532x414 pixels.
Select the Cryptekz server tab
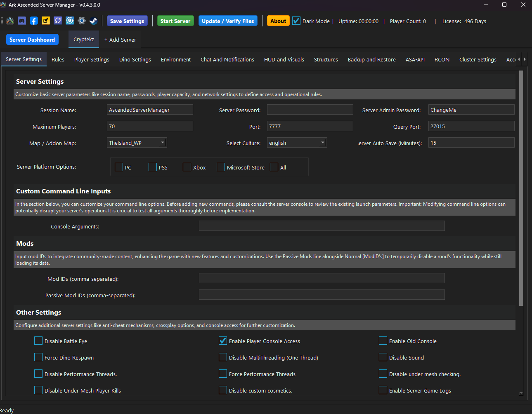[84, 40]
